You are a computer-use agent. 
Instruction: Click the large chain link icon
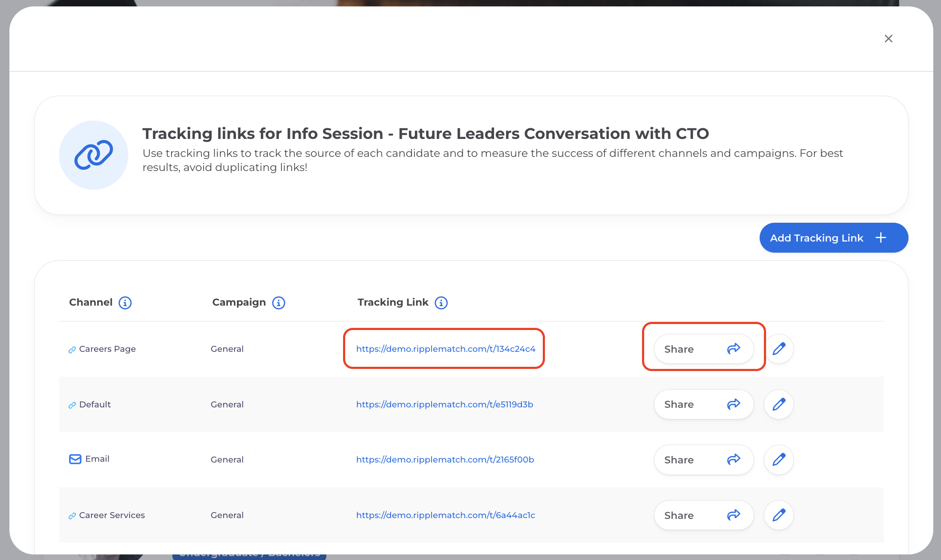94,155
